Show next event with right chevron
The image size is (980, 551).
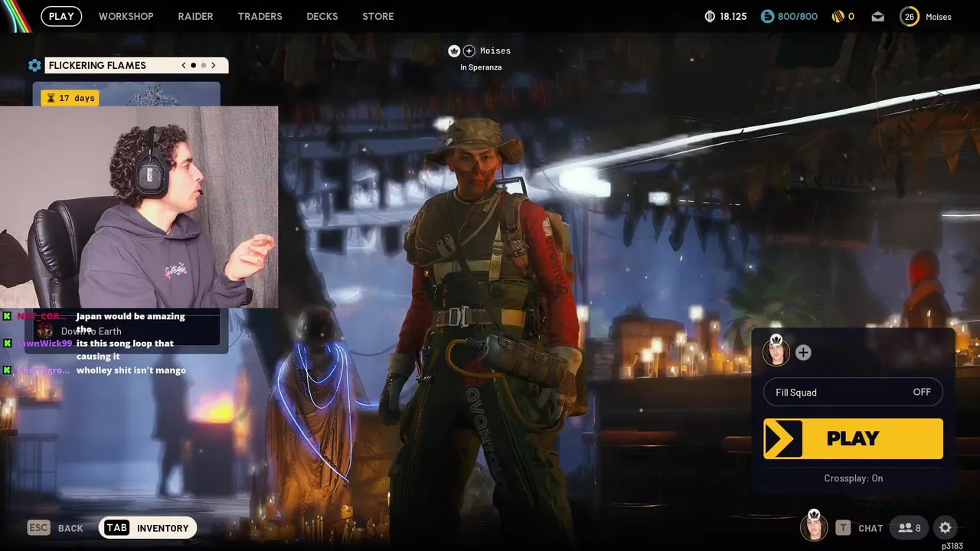click(x=214, y=65)
